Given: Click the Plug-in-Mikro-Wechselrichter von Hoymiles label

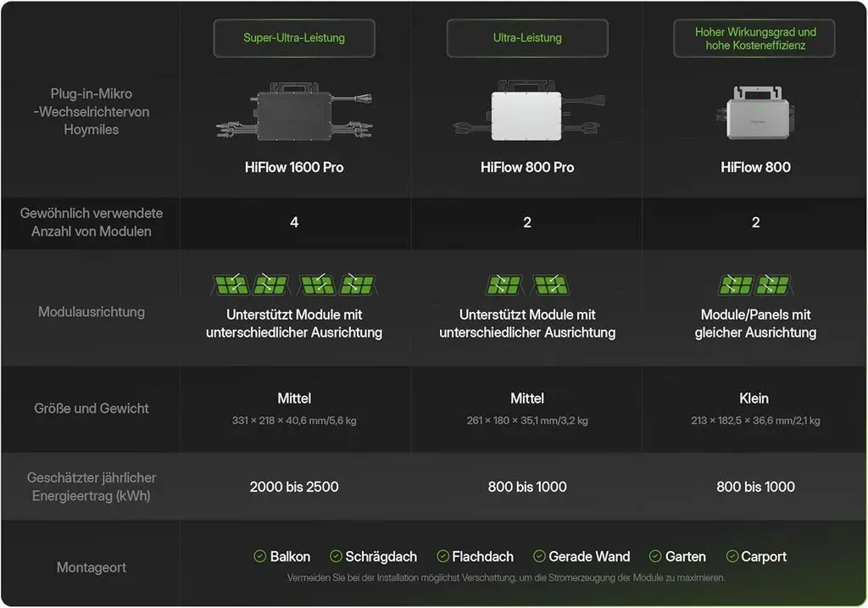Looking at the screenshot, I should pyautogui.click(x=92, y=111).
